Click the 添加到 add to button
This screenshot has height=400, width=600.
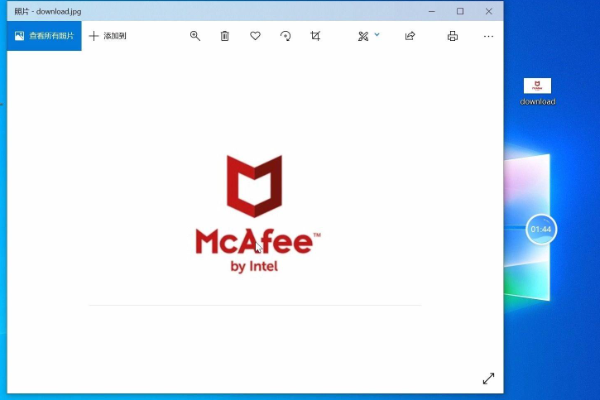(x=108, y=36)
